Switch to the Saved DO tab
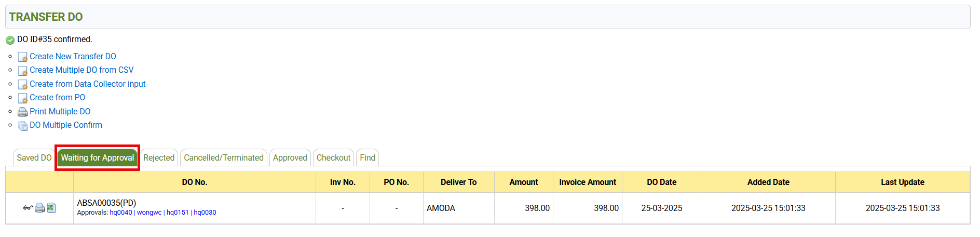 click(x=34, y=157)
